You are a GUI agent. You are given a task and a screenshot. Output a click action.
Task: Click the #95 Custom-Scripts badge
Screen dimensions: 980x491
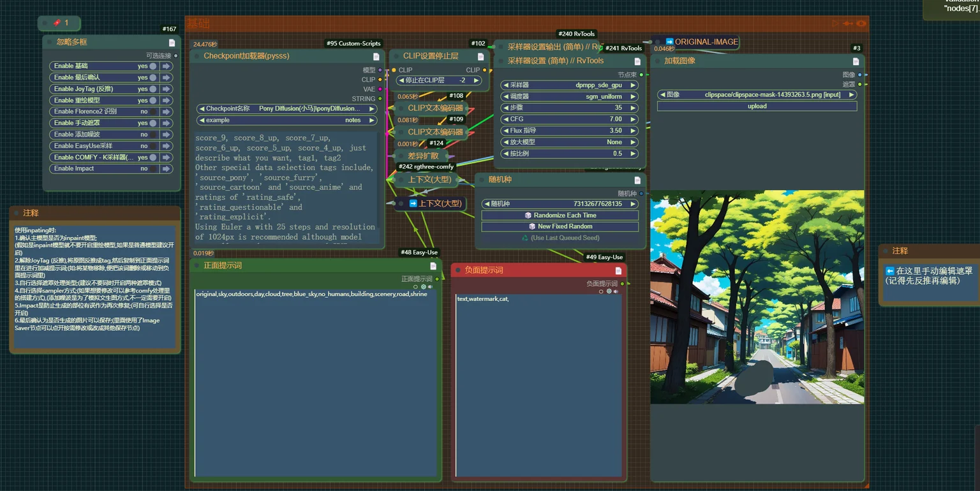[353, 43]
